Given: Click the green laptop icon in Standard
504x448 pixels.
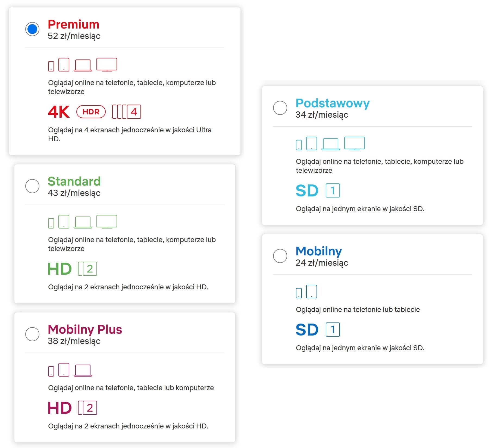Looking at the screenshot, I should pyautogui.click(x=83, y=222).
